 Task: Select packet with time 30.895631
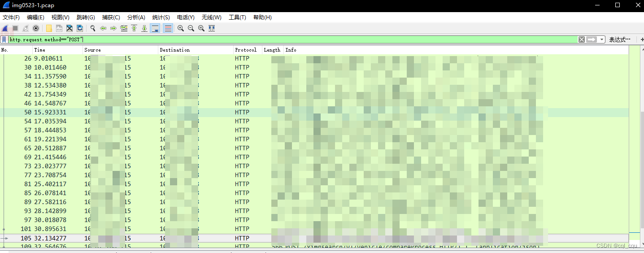[314, 229]
